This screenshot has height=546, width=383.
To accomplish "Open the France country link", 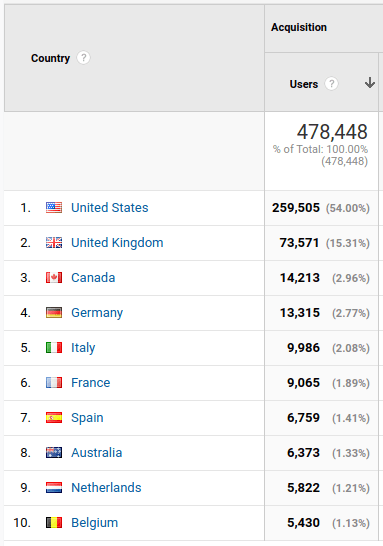I will tap(91, 383).
